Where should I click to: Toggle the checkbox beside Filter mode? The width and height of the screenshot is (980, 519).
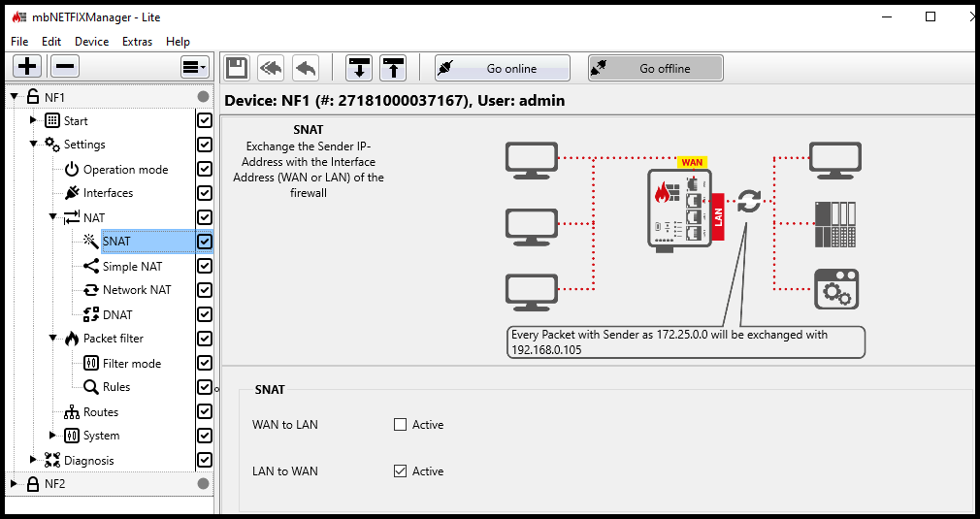[x=205, y=363]
